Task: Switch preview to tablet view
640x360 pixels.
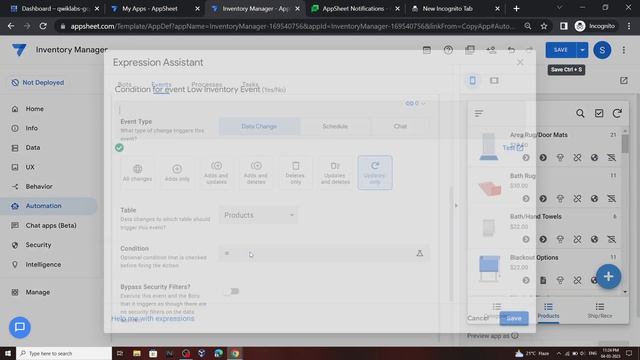Action: (x=494, y=80)
